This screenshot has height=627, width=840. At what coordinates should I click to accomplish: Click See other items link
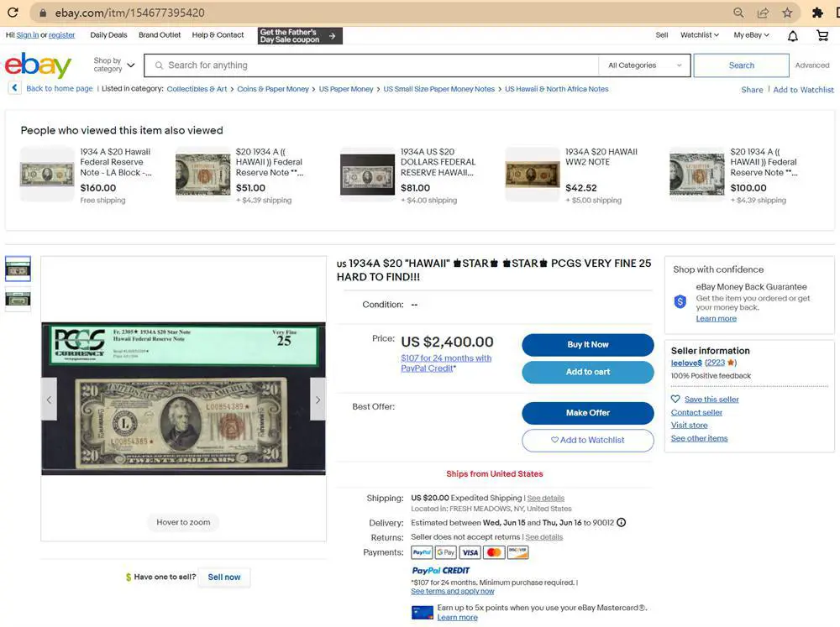699,438
